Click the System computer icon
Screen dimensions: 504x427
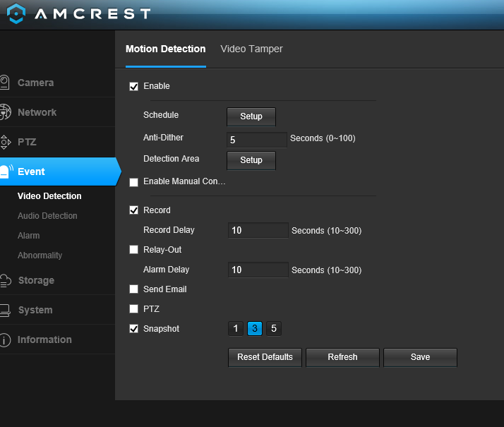tap(5, 310)
